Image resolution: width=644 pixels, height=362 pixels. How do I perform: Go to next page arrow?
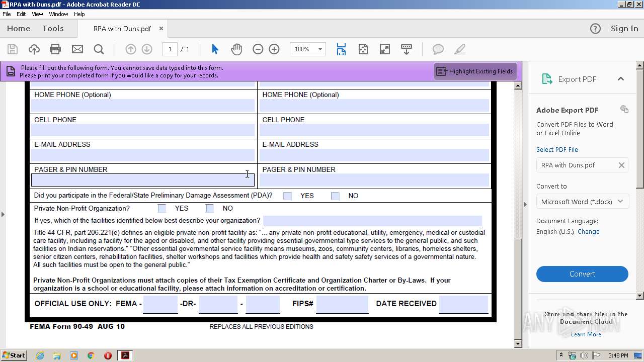pos(147,49)
